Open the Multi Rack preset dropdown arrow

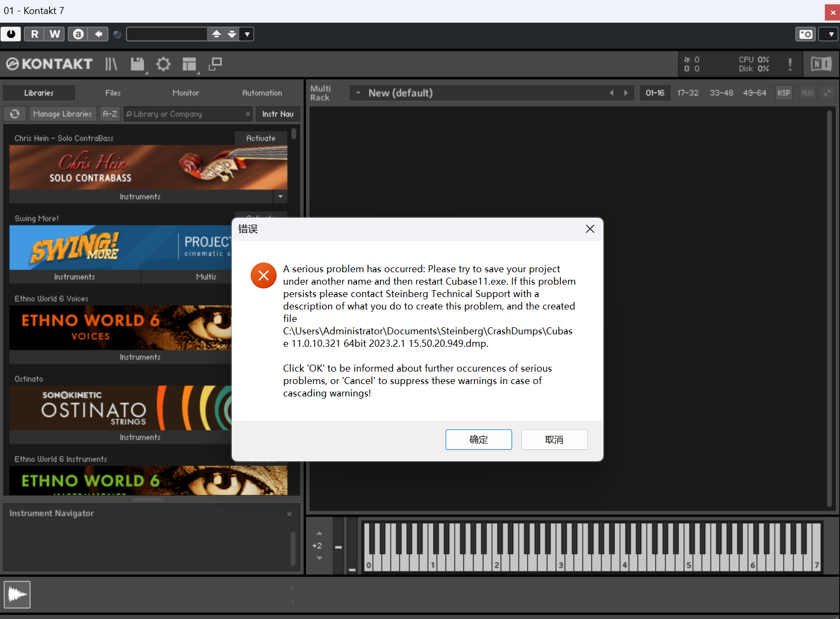(x=358, y=92)
